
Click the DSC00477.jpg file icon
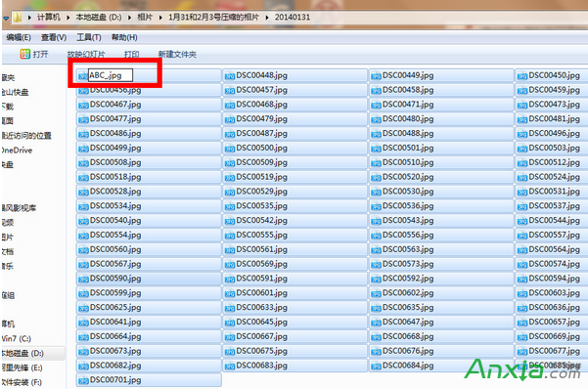(x=83, y=119)
